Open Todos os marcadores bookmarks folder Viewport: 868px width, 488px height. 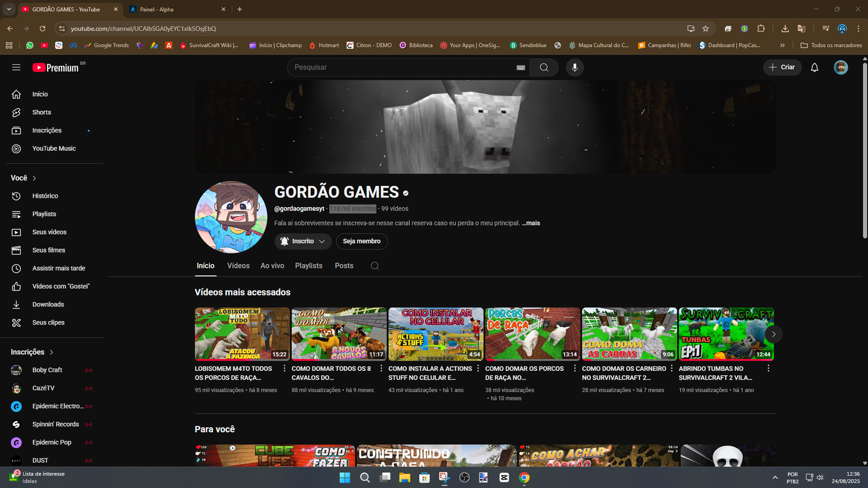831,46
